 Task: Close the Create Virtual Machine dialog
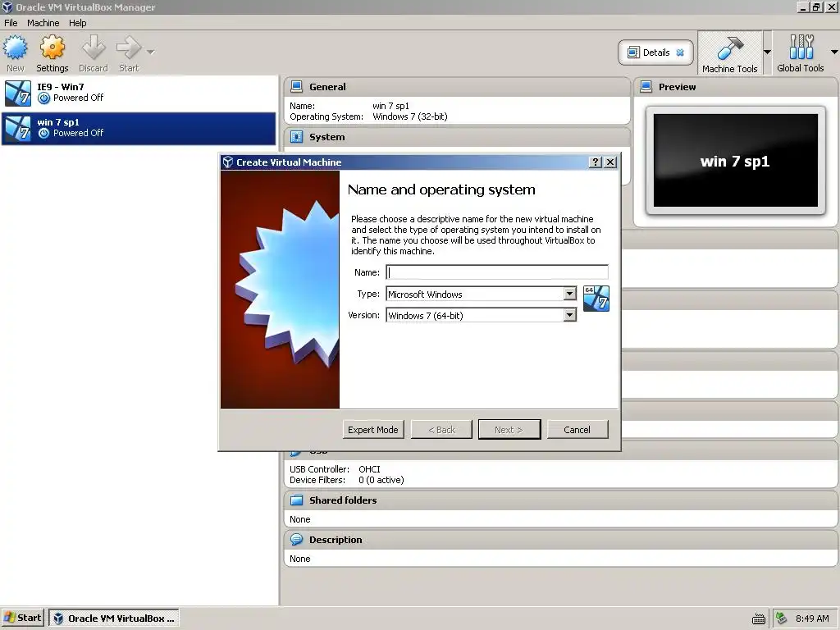(x=609, y=162)
